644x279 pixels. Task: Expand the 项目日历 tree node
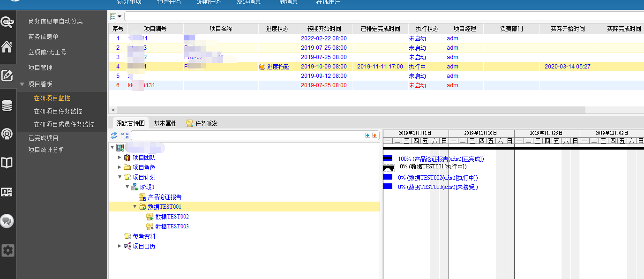click(120, 246)
